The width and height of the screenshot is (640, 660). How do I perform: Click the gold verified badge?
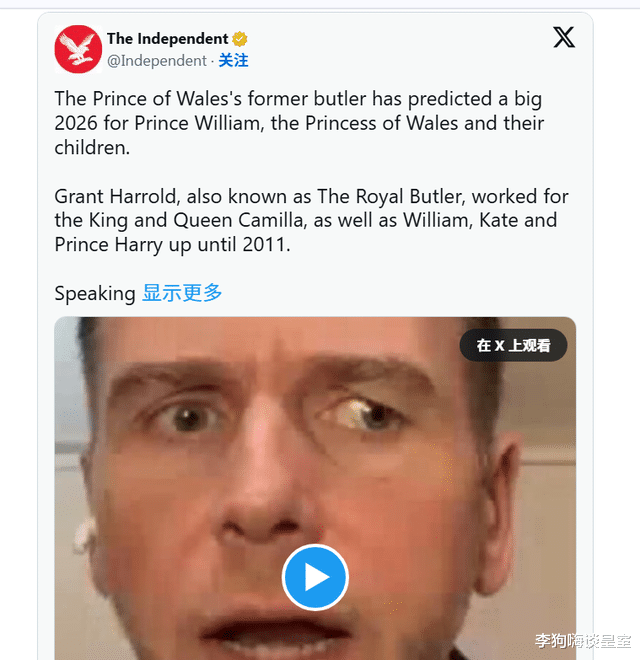240,39
